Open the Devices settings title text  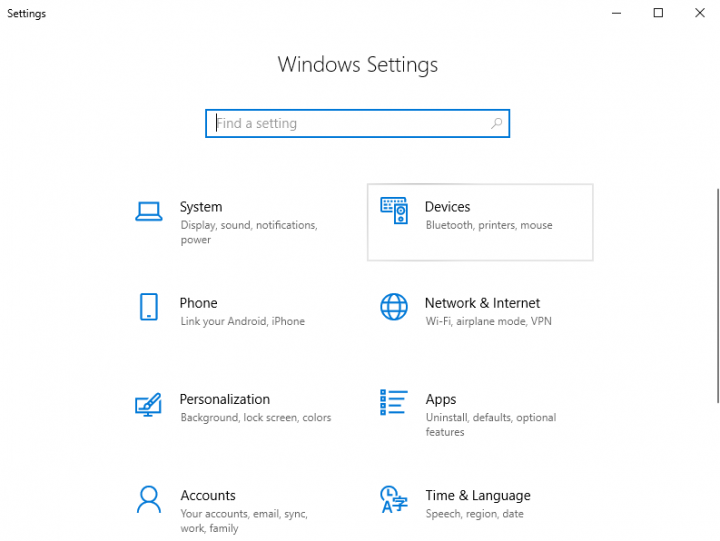tap(447, 207)
